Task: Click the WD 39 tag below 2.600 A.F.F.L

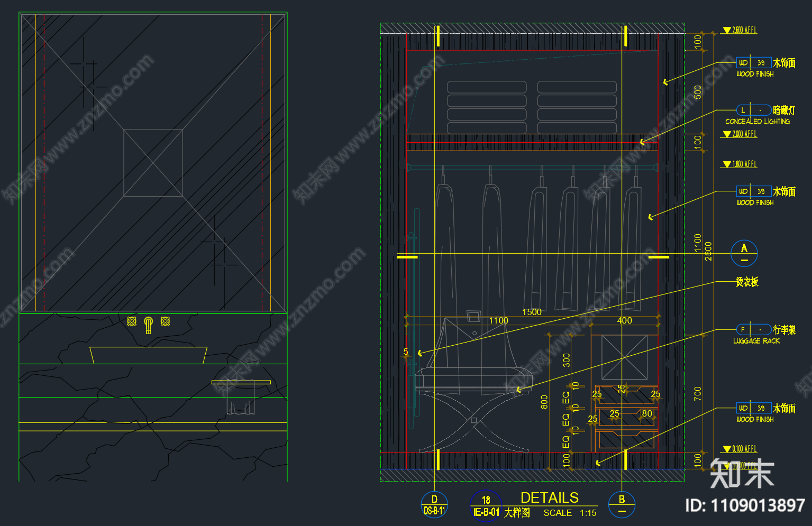Action: 754,62
